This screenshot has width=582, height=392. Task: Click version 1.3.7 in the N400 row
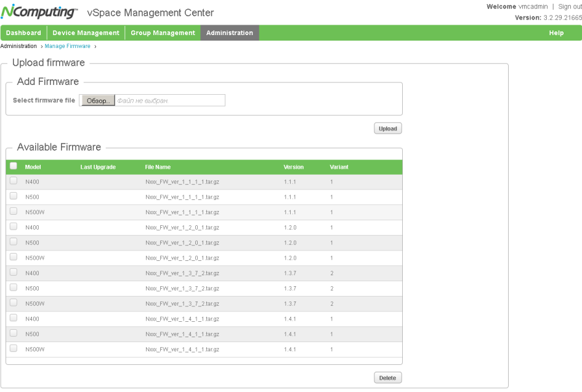[x=290, y=273]
